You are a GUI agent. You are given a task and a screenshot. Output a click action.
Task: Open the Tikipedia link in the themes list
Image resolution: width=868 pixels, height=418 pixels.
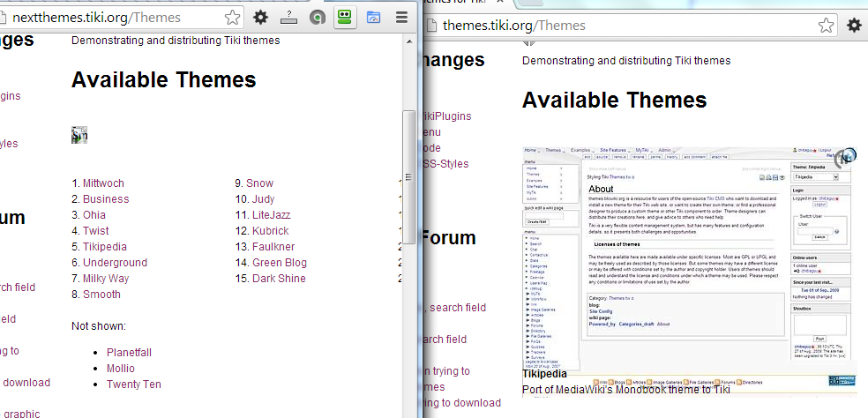point(105,247)
